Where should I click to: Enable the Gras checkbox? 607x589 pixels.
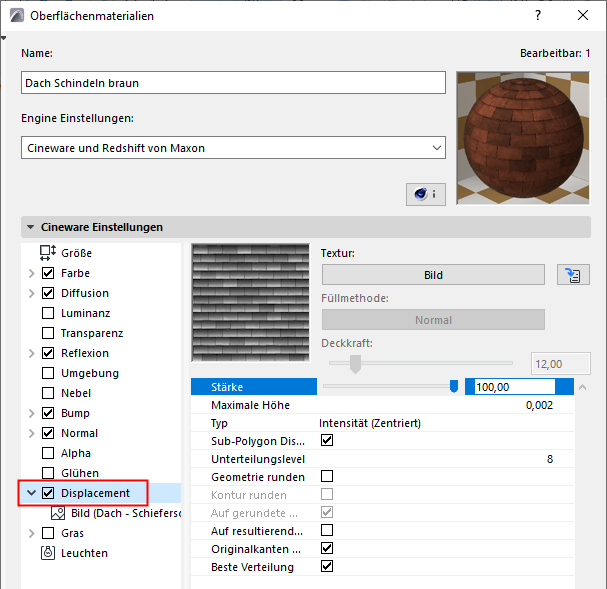coord(48,533)
